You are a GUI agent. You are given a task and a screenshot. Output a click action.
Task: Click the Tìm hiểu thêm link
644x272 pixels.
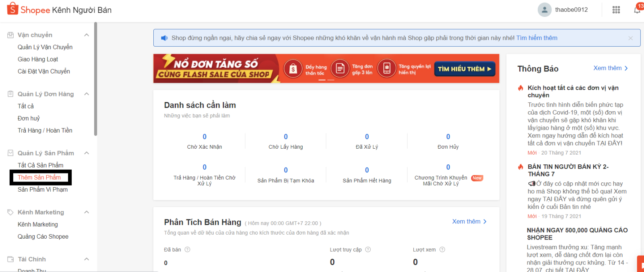click(x=537, y=38)
